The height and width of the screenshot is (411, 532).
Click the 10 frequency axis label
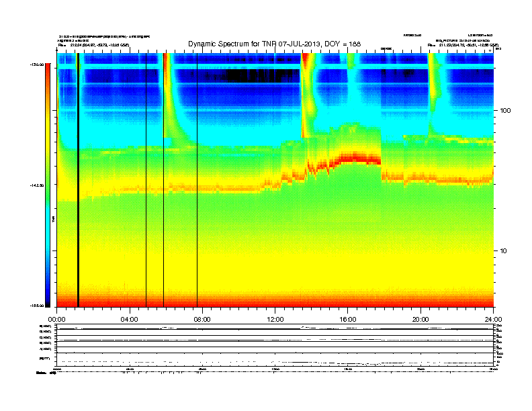[x=504, y=251]
